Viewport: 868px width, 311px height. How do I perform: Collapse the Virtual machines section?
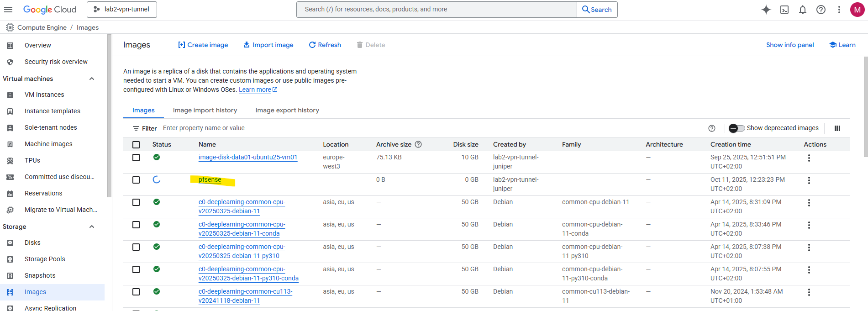tap(92, 79)
